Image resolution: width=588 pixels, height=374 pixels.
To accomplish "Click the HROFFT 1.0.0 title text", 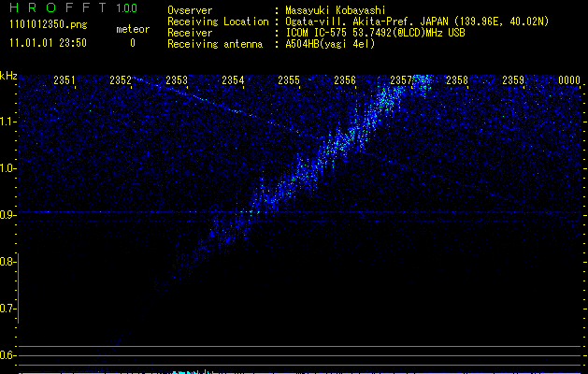I will [74, 7].
